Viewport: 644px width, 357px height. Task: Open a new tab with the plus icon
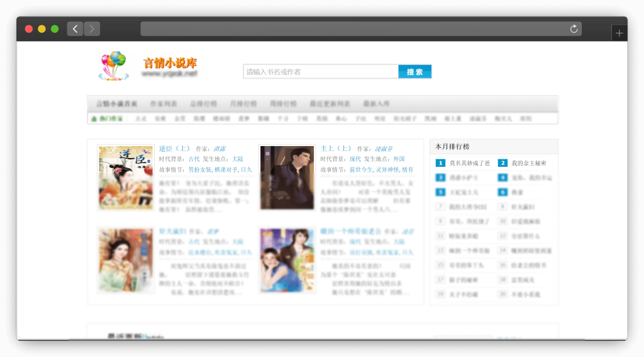(619, 33)
